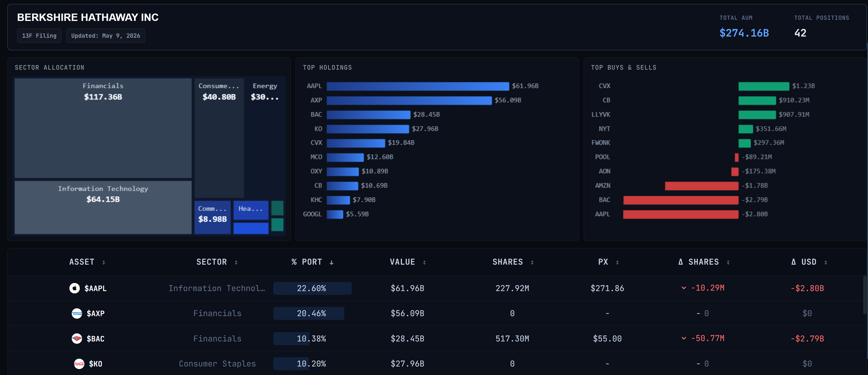This screenshot has height=375, width=868.
Task: Sort by the SHARES column arrows
Action: [532, 263]
